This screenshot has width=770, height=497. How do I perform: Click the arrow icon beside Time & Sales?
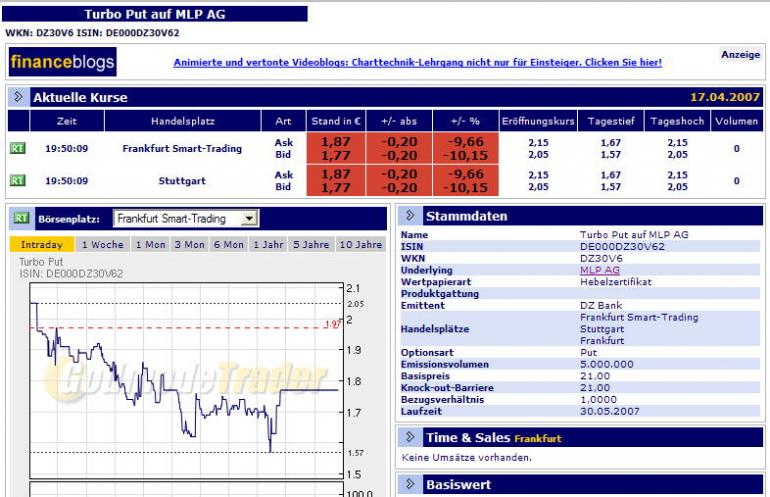(410, 437)
